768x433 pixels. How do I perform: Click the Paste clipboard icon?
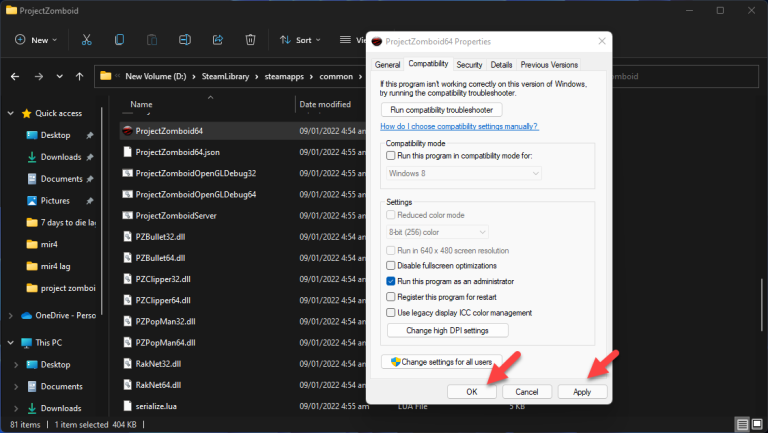[152, 40]
